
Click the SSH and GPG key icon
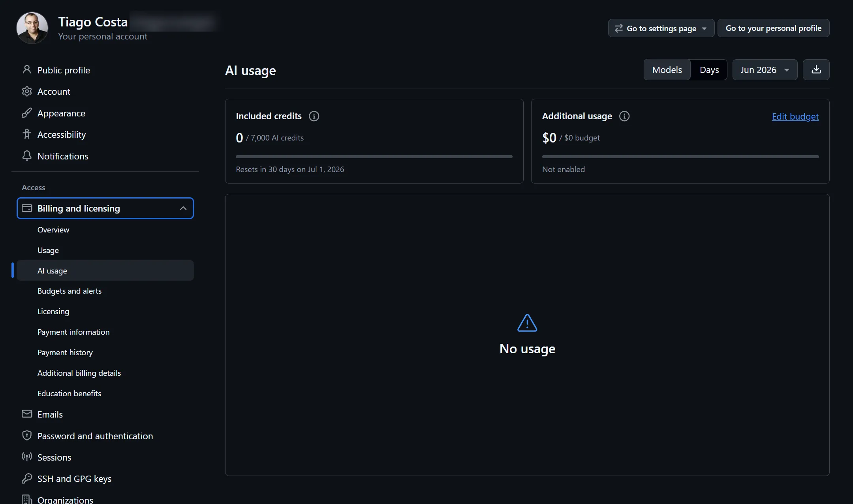[27, 478]
